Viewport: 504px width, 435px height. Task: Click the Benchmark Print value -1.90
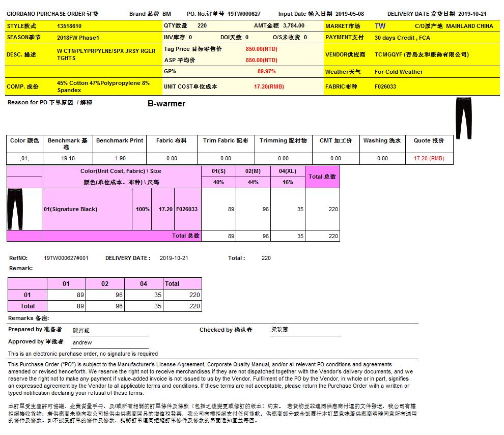click(x=120, y=158)
